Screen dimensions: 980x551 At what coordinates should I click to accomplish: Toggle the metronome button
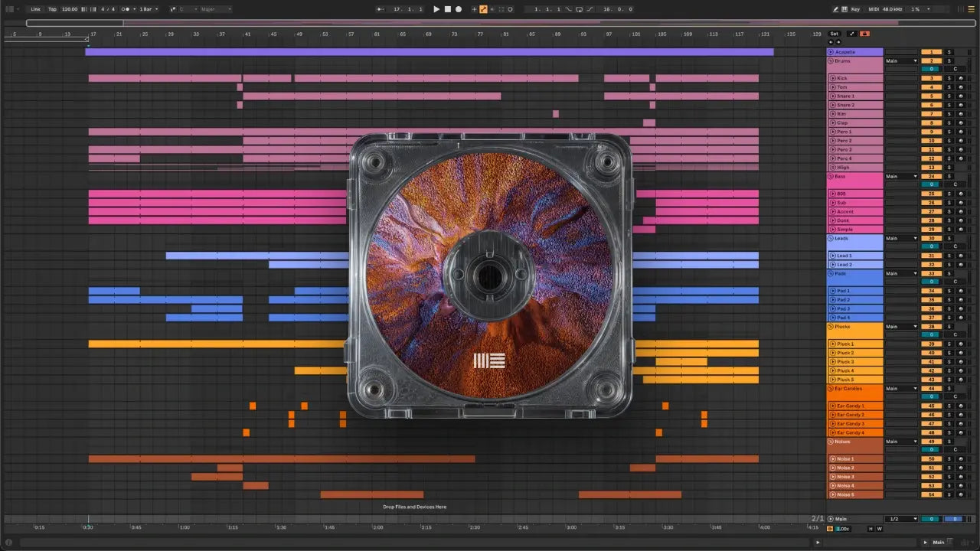(128, 9)
